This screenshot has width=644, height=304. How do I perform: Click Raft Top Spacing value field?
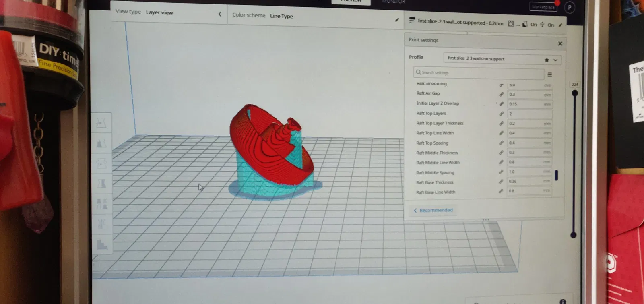[x=530, y=143]
